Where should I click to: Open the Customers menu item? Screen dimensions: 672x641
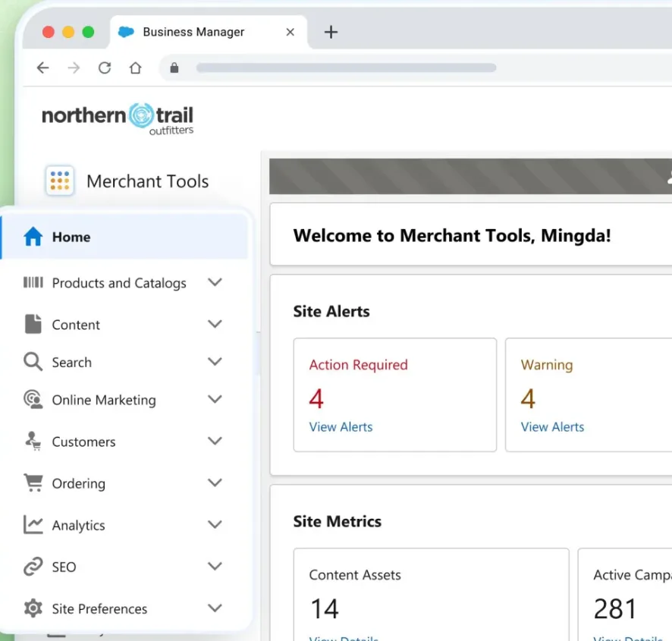(x=83, y=441)
